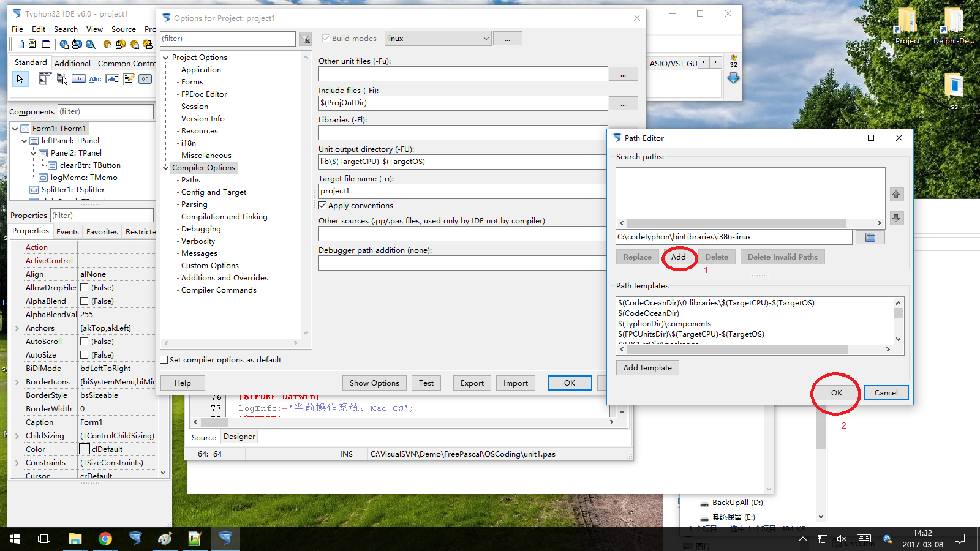Open the Search menu
The width and height of the screenshot is (980, 551).
[66, 29]
